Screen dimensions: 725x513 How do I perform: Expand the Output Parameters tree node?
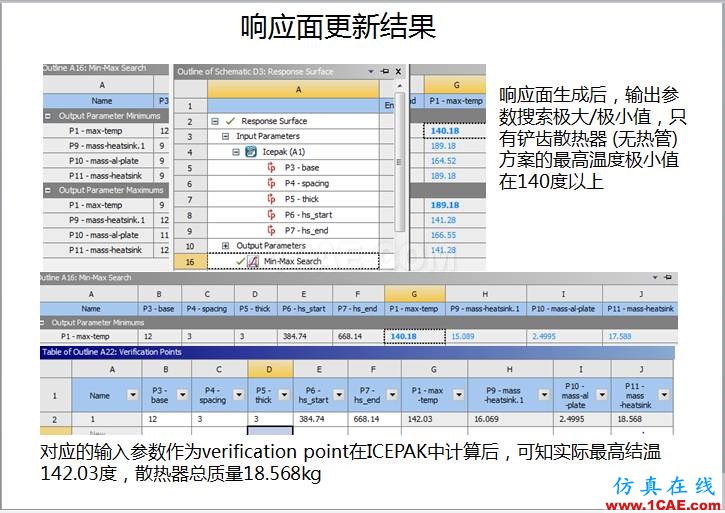pos(226,246)
